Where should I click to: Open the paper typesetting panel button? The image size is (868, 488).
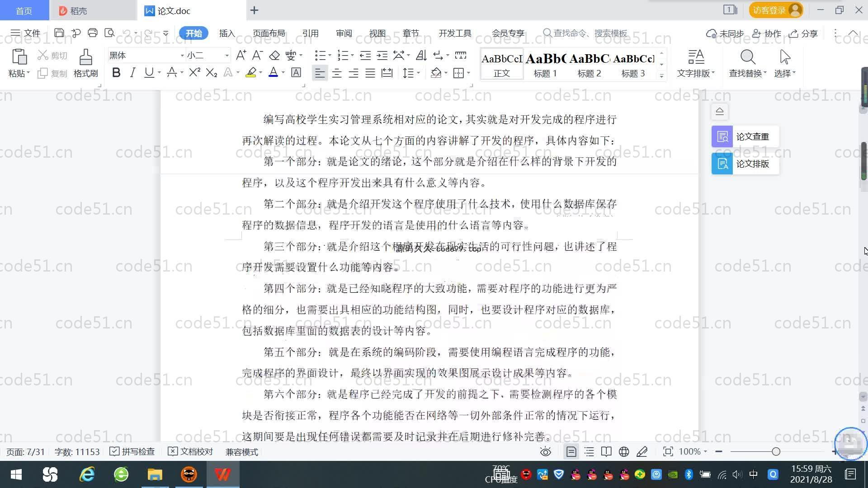tap(745, 164)
